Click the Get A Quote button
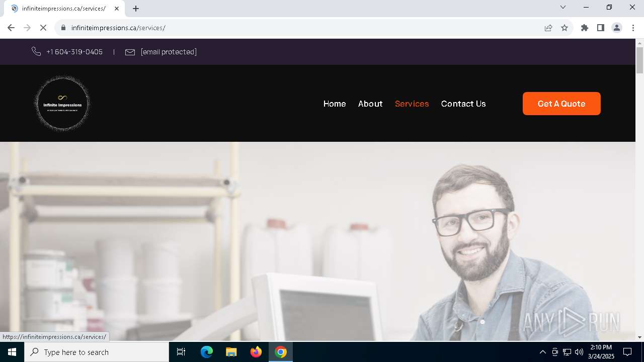 click(561, 104)
